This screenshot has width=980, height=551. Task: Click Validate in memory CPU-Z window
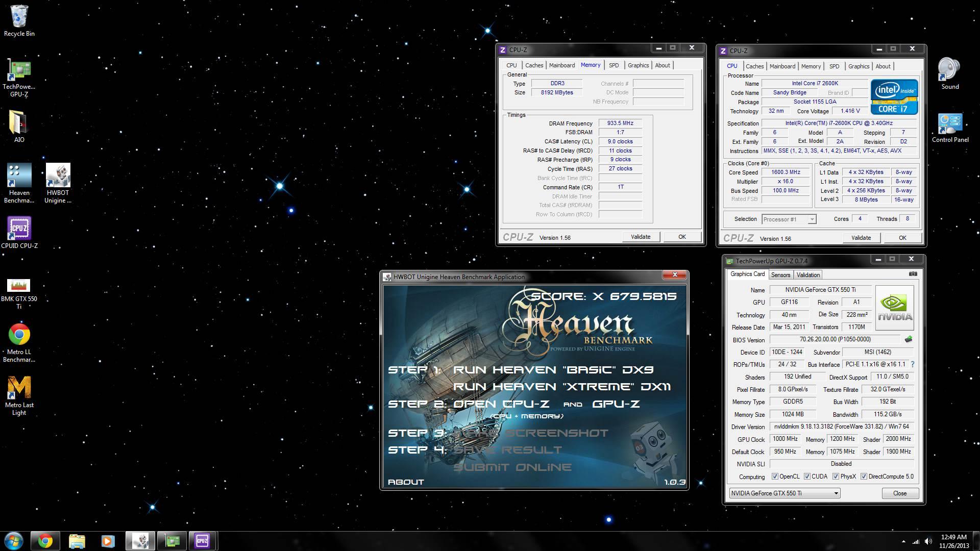[x=641, y=237]
